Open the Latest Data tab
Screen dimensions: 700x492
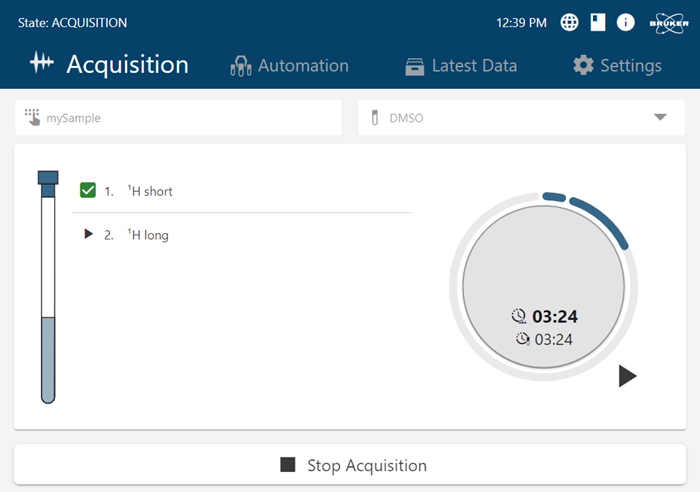click(461, 66)
